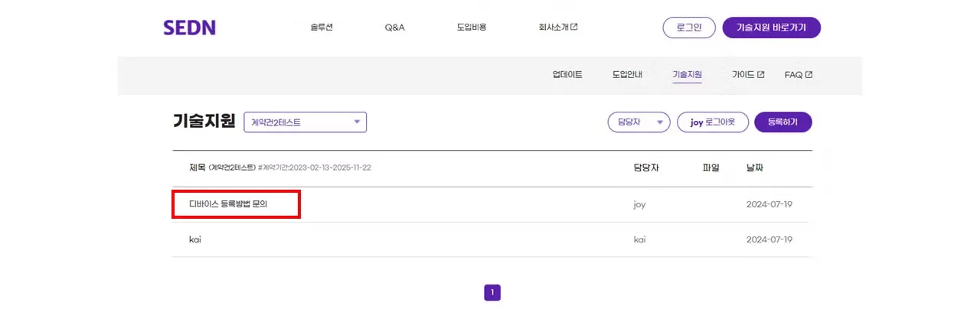The width and height of the screenshot is (980, 335).
Task: Click the 등록하기 button
Action: 782,122
